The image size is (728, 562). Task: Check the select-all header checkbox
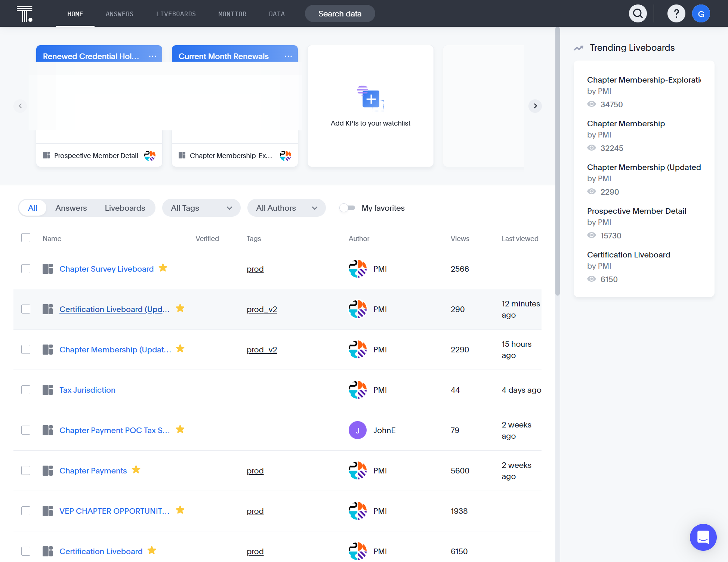[26, 238]
